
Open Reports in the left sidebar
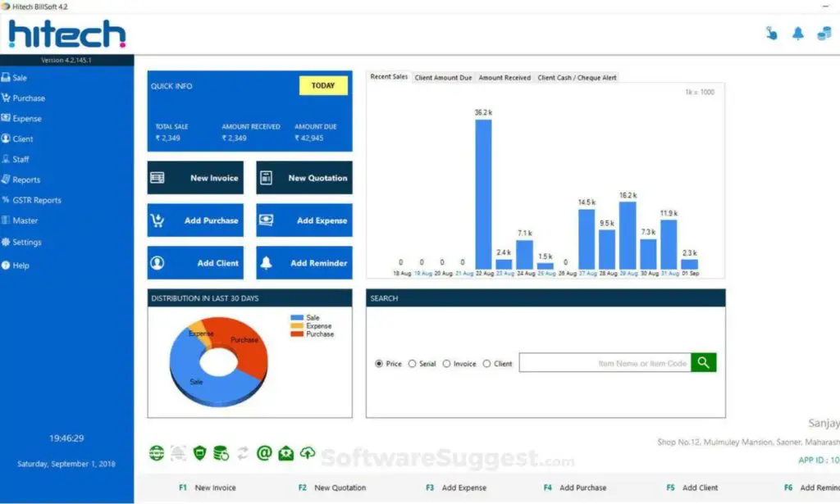(x=21, y=179)
